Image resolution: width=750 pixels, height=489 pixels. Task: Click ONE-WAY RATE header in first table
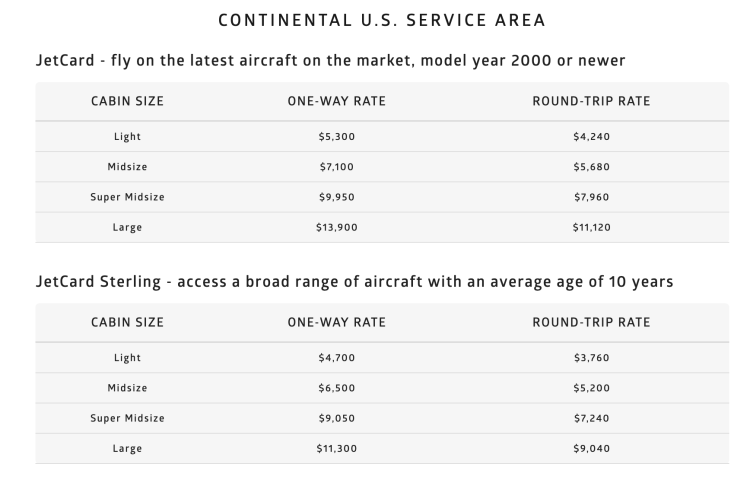coord(336,101)
